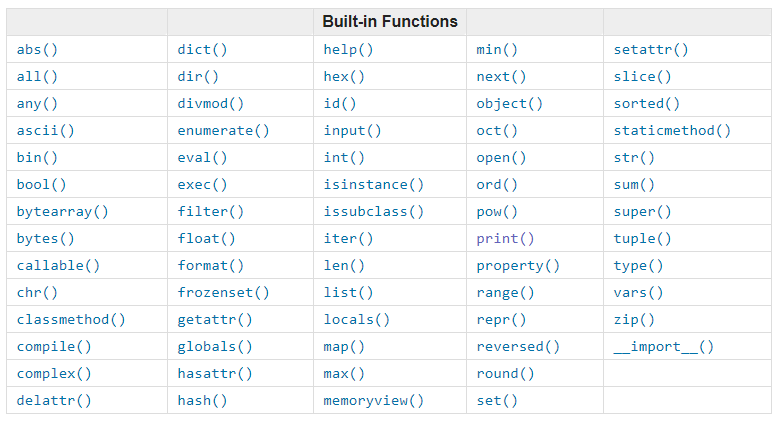Open the setattr() link

tap(651, 49)
